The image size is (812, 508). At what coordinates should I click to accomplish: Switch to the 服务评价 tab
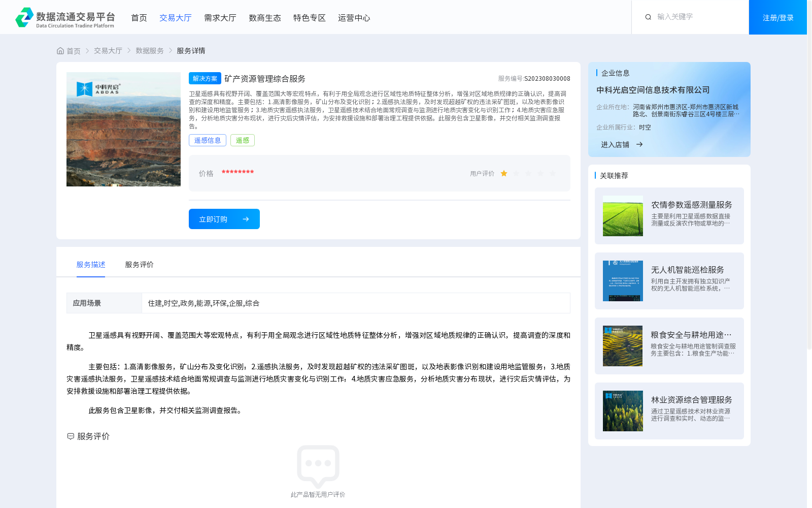139,265
